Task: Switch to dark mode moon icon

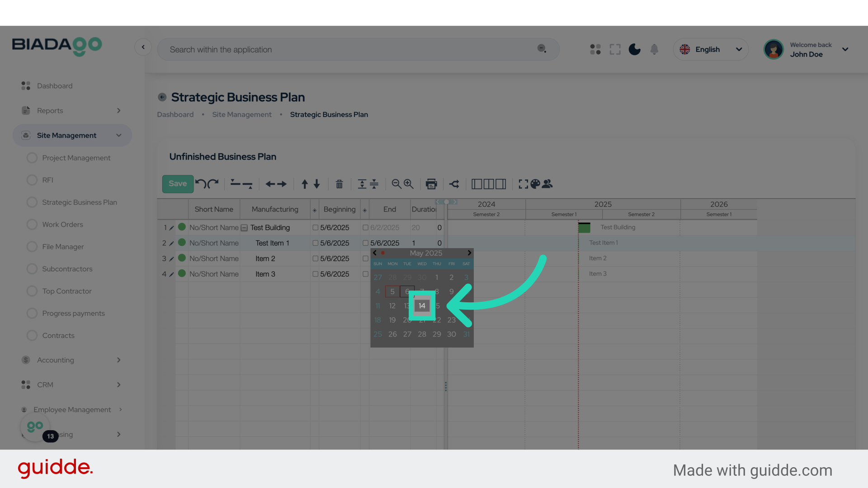Action: pos(634,49)
